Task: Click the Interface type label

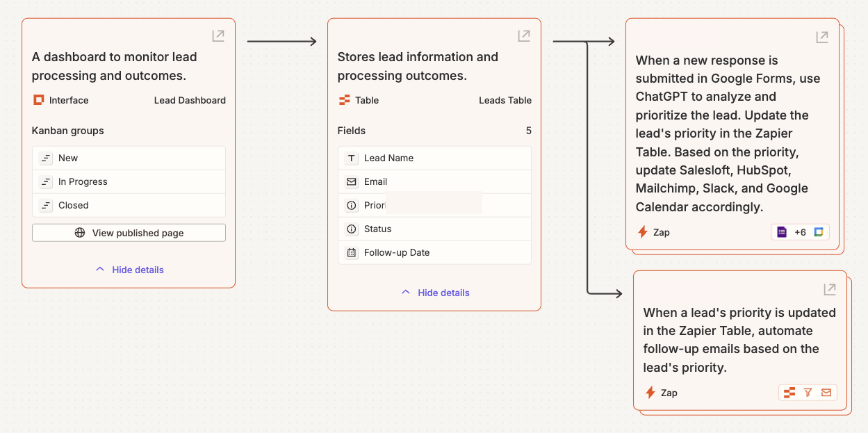Action: pos(69,100)
